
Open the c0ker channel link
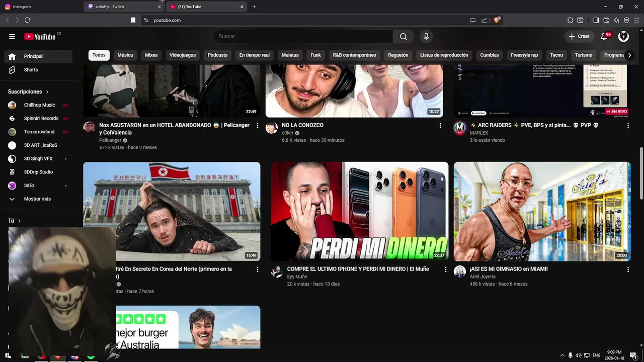(x=287, y=133)
